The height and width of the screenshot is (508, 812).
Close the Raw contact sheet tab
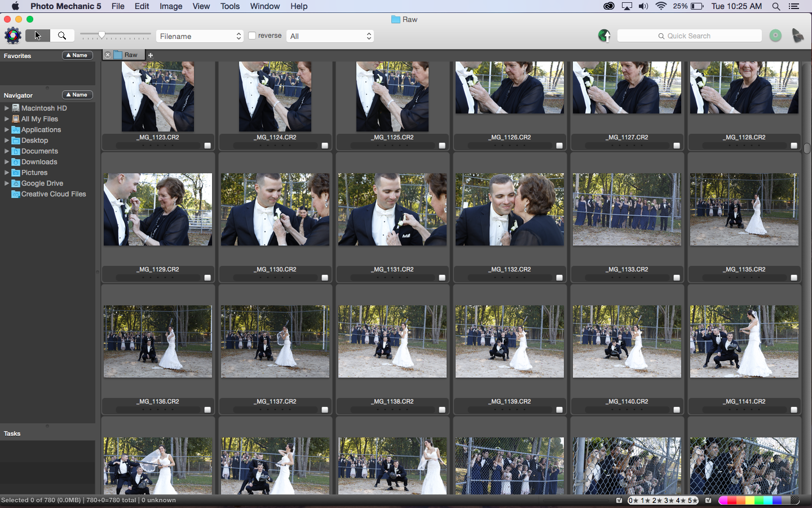point(108,55)
